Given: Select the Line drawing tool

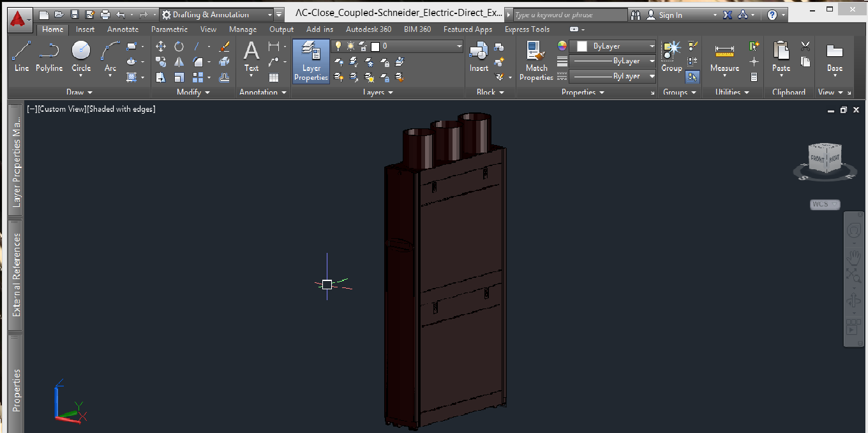Looking at the screenshot, I should (22, 56).
